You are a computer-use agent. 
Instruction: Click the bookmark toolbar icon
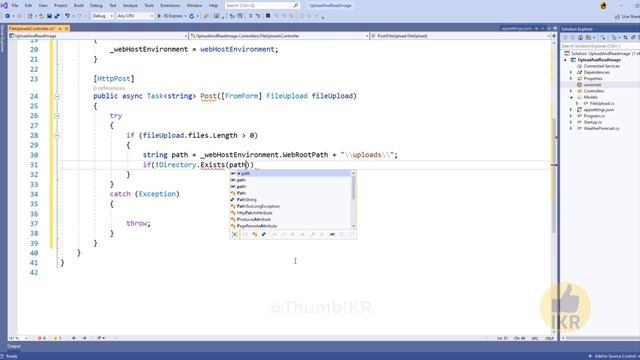pos(268,16)
